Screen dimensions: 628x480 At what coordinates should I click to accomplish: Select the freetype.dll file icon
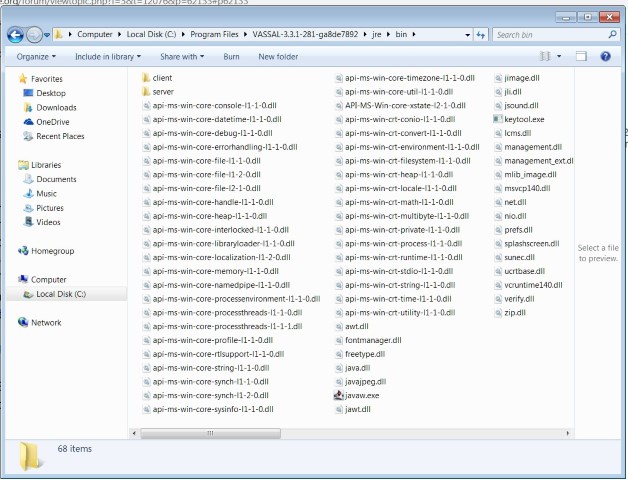(339, 354)
